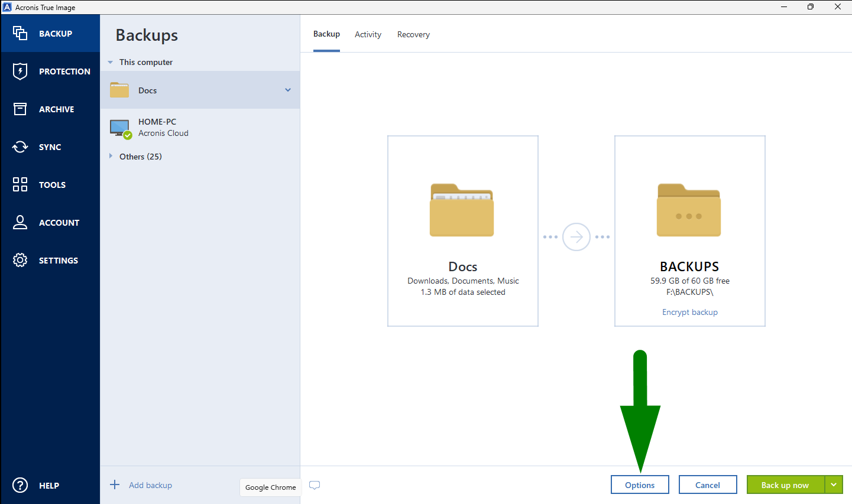The height and width of the screenshot is (504, 852).
Task: Open the Help section
Action: 50,486
